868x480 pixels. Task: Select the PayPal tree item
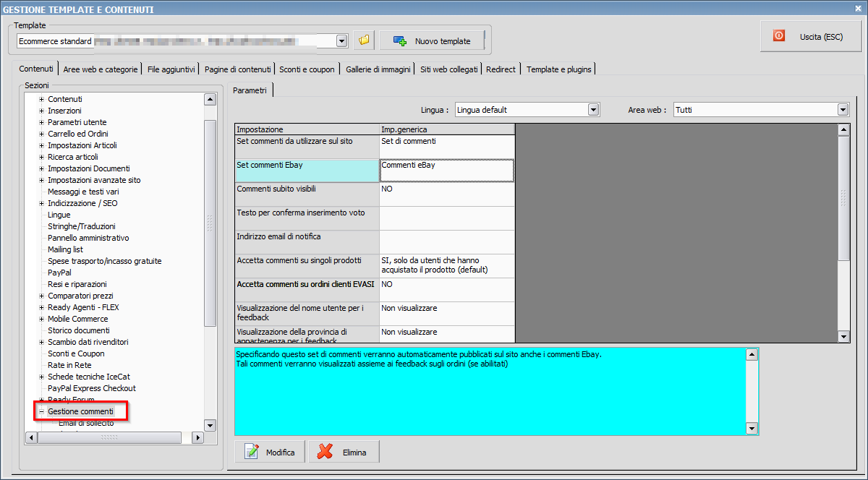(x=59, y=273)
